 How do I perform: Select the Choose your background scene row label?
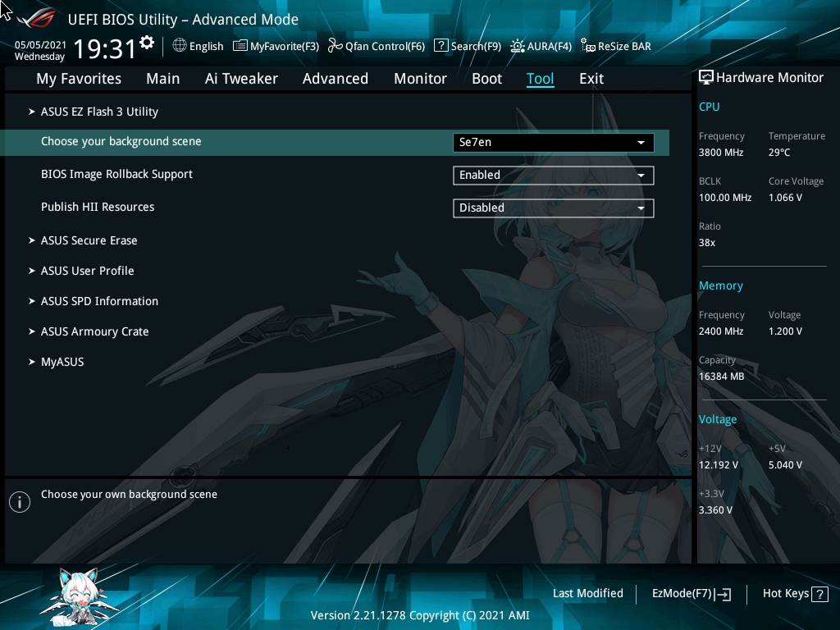click(121, 141)
